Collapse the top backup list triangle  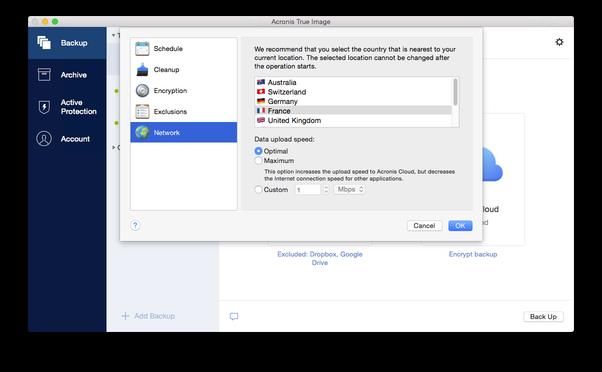114,35
